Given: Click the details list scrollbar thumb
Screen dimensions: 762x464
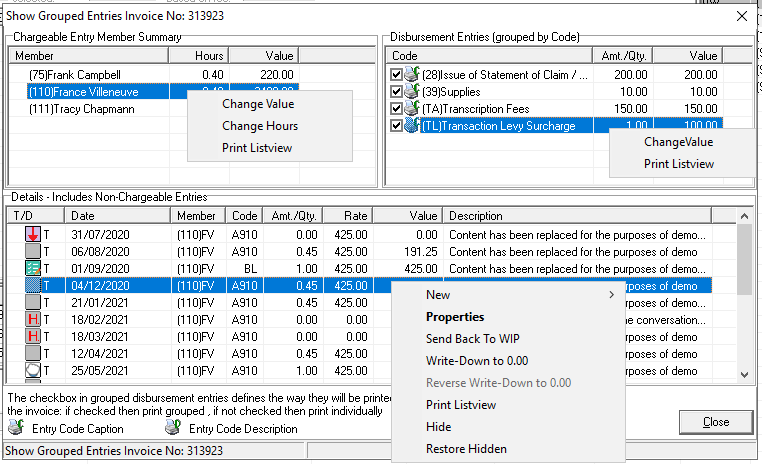Looking at the screenshot, I should (744, 259).
